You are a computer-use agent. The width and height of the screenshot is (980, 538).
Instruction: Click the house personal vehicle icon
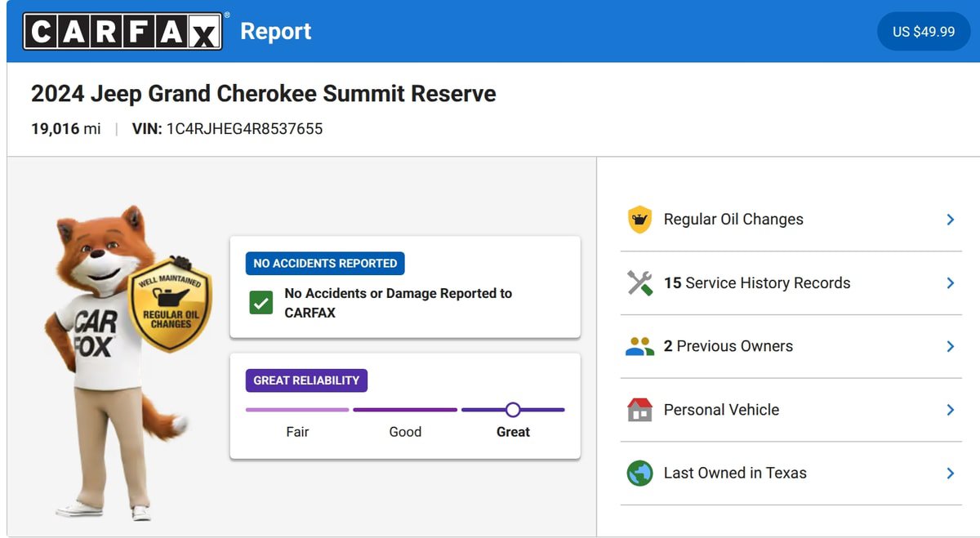639,410
